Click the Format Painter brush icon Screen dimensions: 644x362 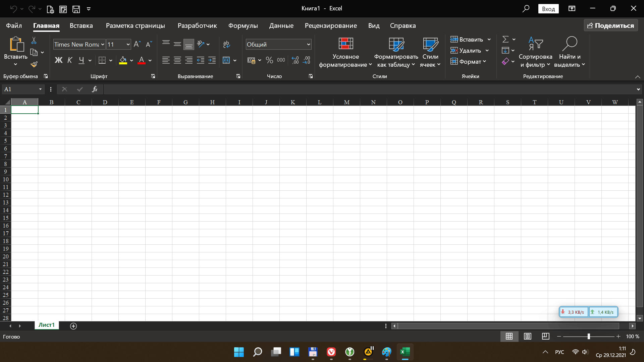34,64
